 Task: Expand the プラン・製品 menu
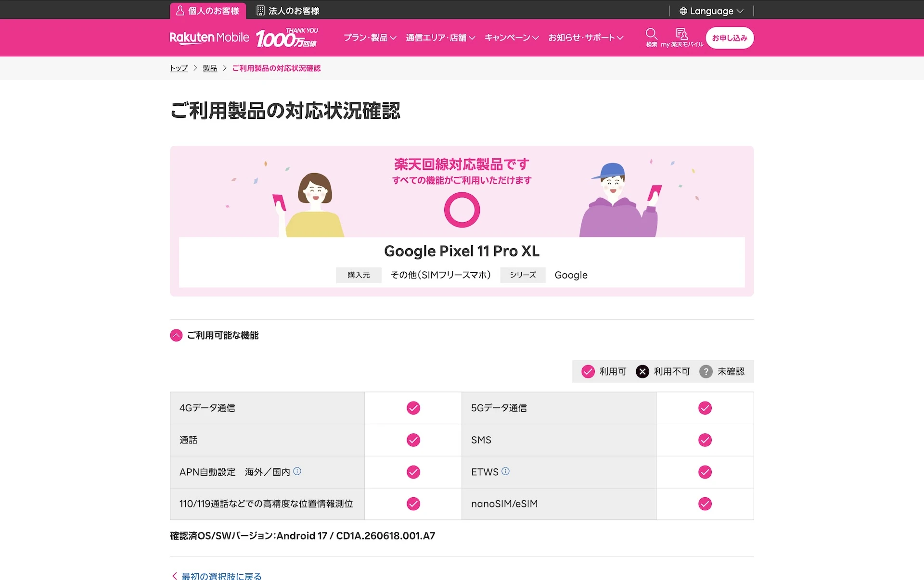tap(370, 38)
